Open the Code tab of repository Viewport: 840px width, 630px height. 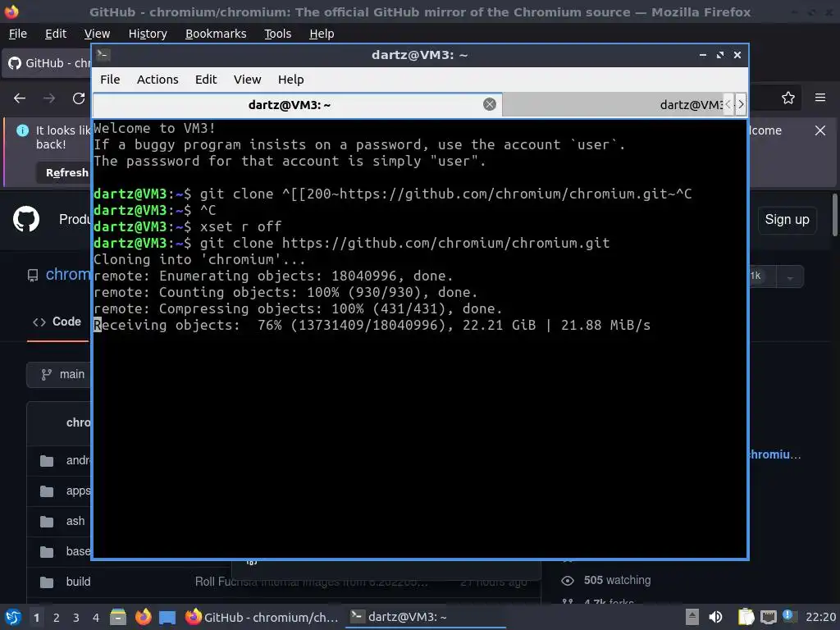(57, 322)
